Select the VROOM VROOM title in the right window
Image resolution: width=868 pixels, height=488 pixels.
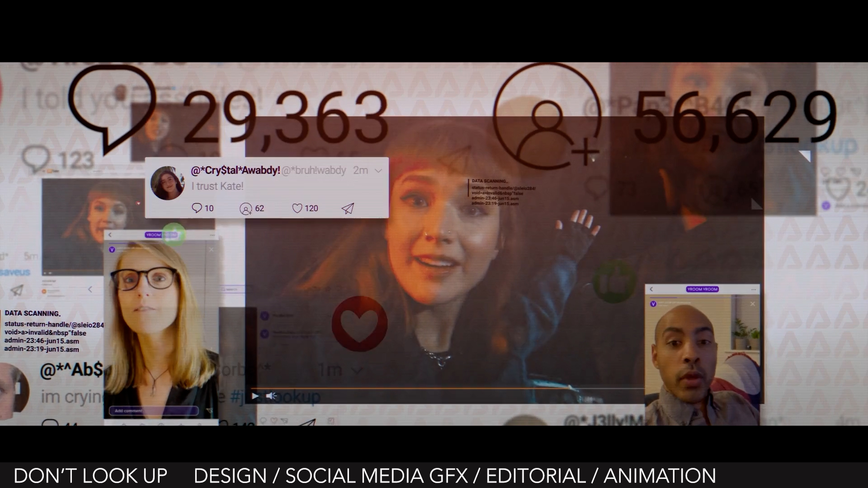coord(702,289)
